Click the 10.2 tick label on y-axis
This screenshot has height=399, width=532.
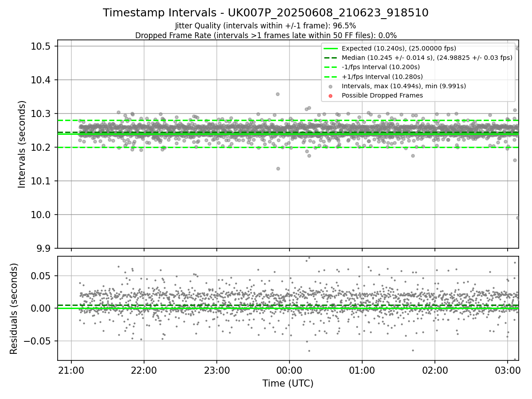pos(42,148)
